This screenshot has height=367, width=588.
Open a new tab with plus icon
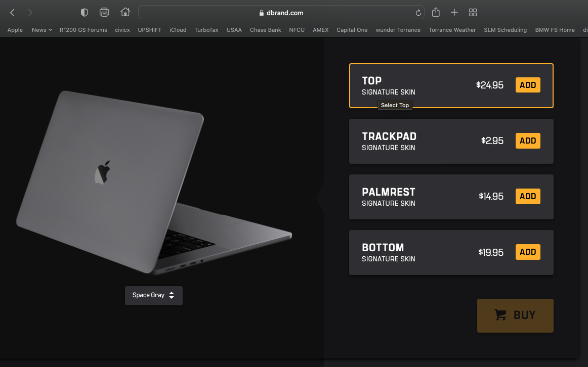point(454,12)
